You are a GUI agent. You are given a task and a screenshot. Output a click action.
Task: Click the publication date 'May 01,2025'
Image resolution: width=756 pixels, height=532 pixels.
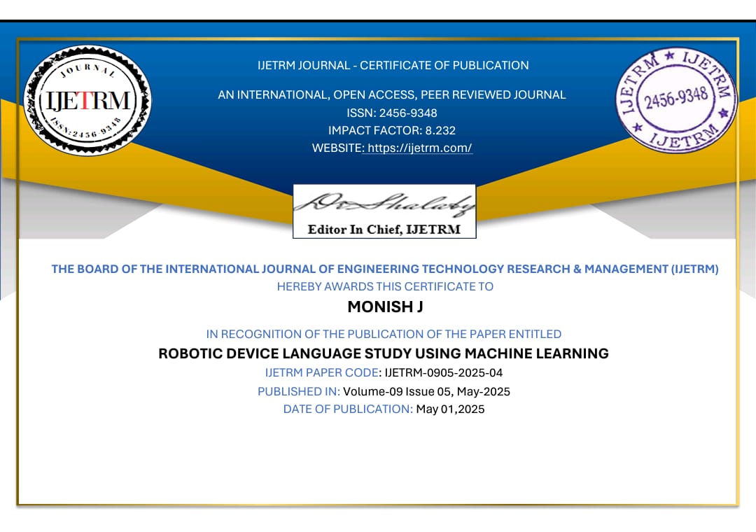450,409
